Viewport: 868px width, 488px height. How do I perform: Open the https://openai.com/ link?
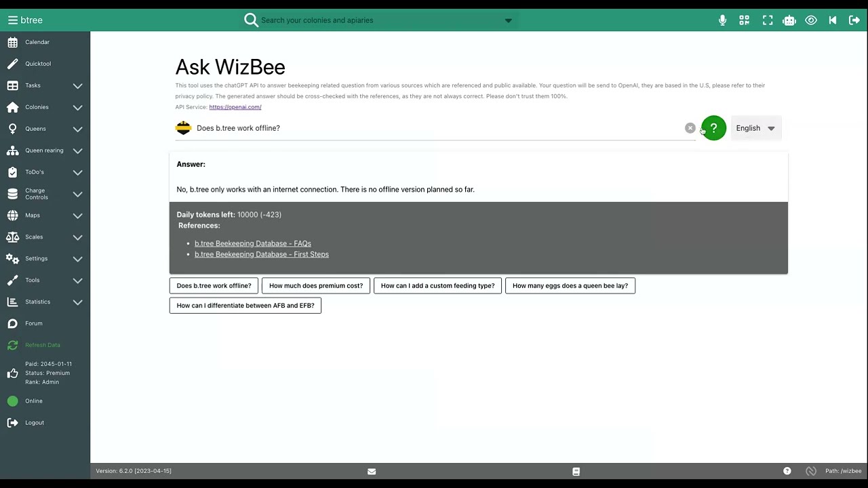235,107
